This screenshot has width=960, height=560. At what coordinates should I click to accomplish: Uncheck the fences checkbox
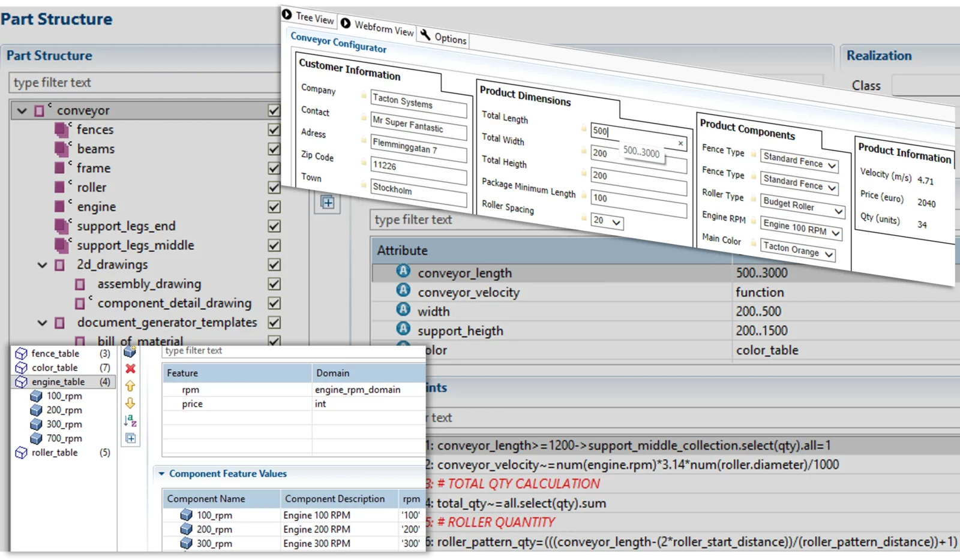coord(274,130)
